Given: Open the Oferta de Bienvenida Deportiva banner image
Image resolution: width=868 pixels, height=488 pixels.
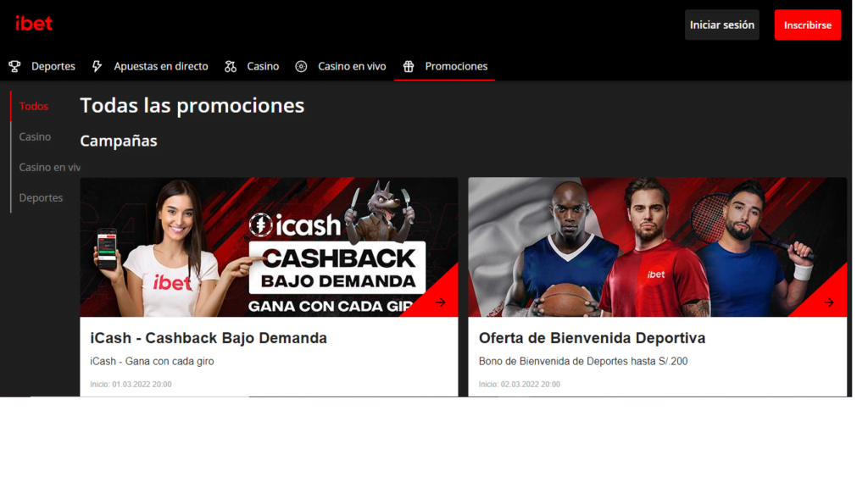Looking at the screenshot, I should point(657,247).
